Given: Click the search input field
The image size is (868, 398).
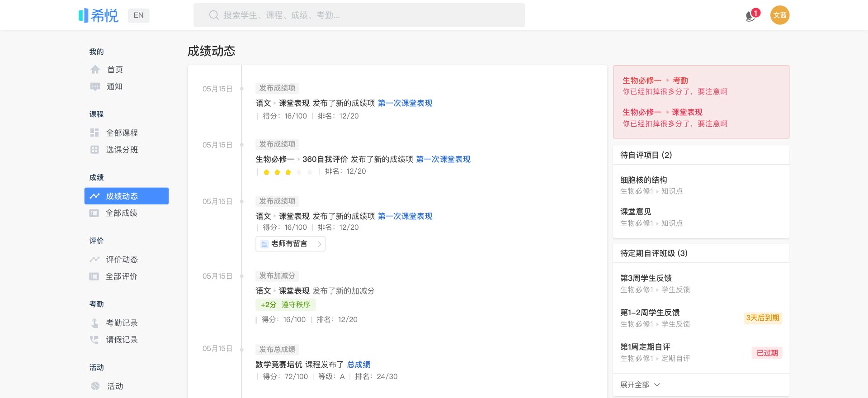Looking at the screenshot, I should tap(359, 15).
